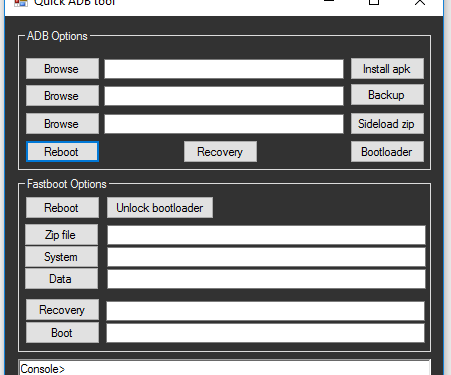Click Recovery in ADB Options
The width and height of the screenshot is (451, 375).
click(x=220, y=152)
